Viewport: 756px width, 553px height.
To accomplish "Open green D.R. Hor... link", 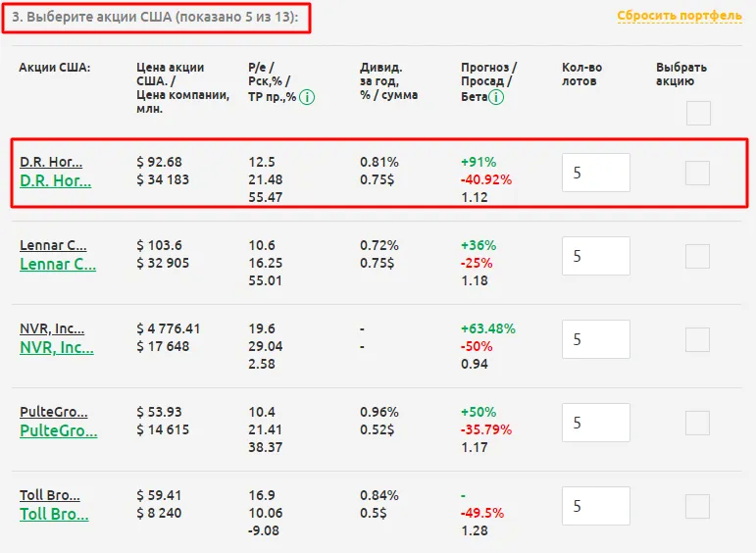I will pos(56,180).
